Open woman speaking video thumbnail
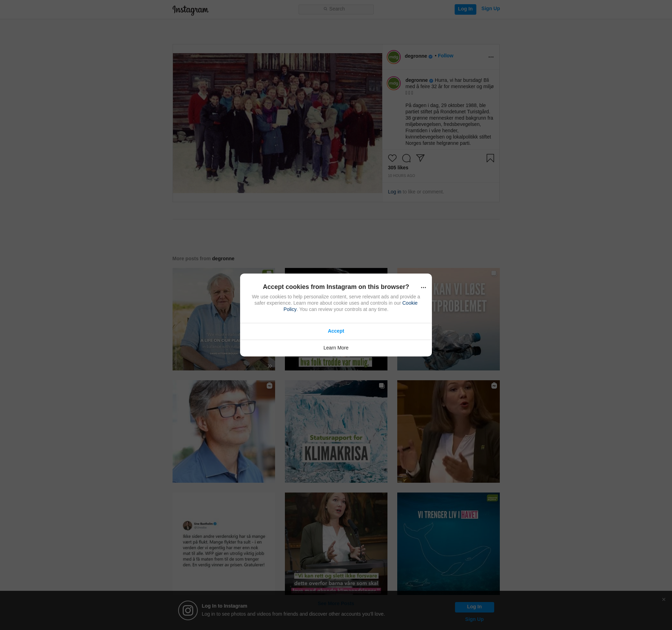 (x=448, y=432)
